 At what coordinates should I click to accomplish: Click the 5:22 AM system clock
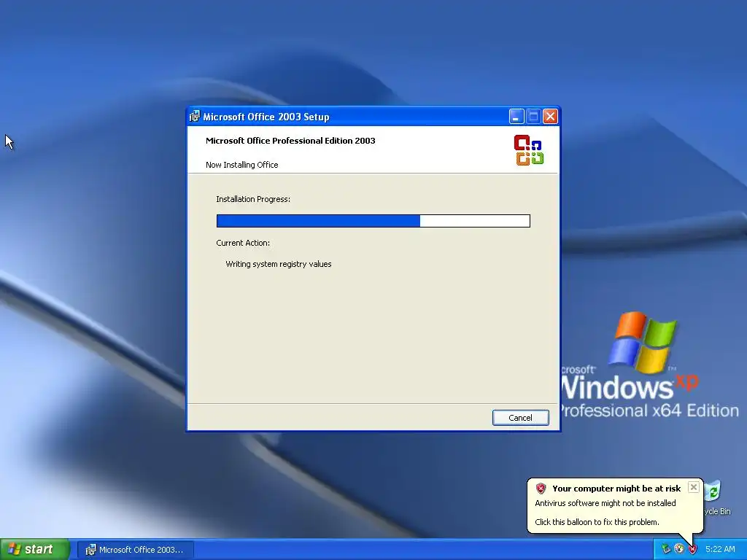coord(720,549)
